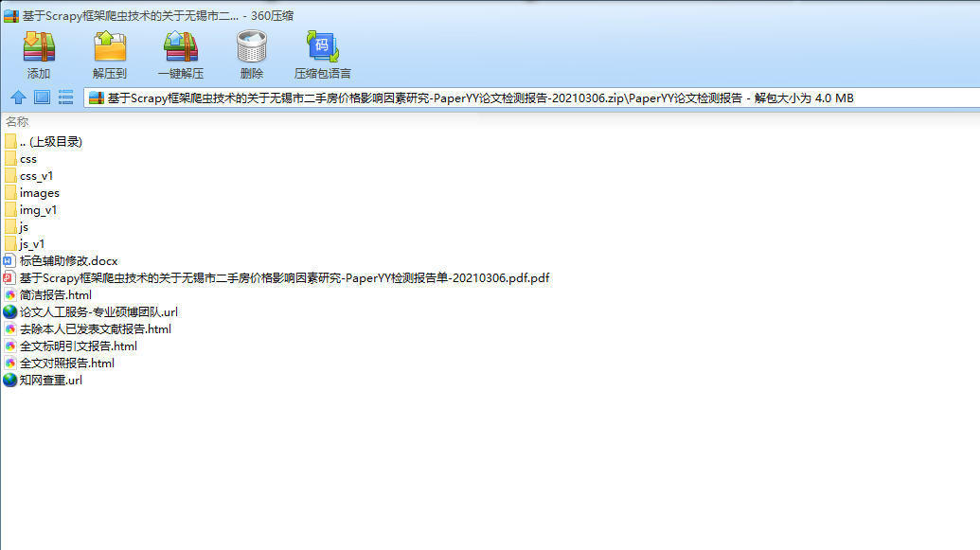
Task: Switch to detailed list view mode
Action: tap(65, 98)
